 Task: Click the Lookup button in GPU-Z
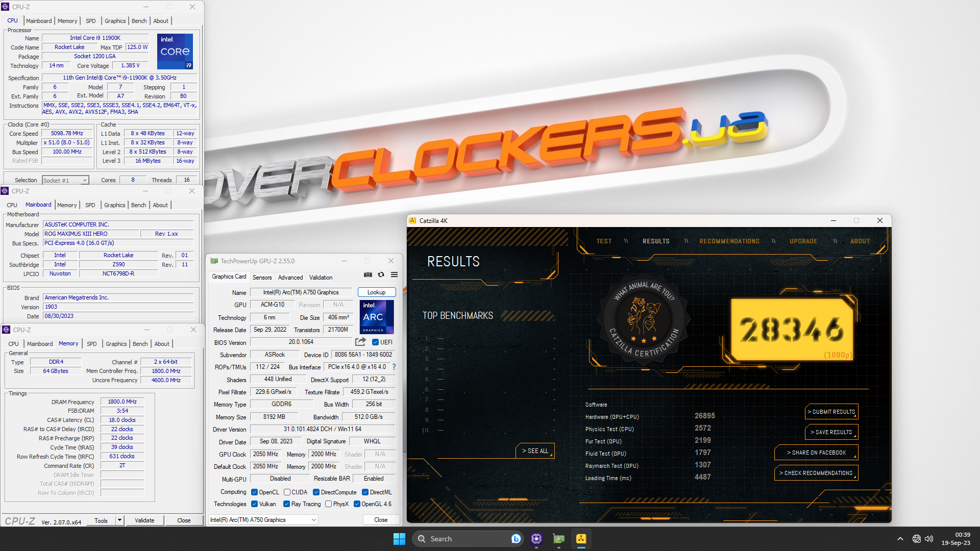coord(376,292)
